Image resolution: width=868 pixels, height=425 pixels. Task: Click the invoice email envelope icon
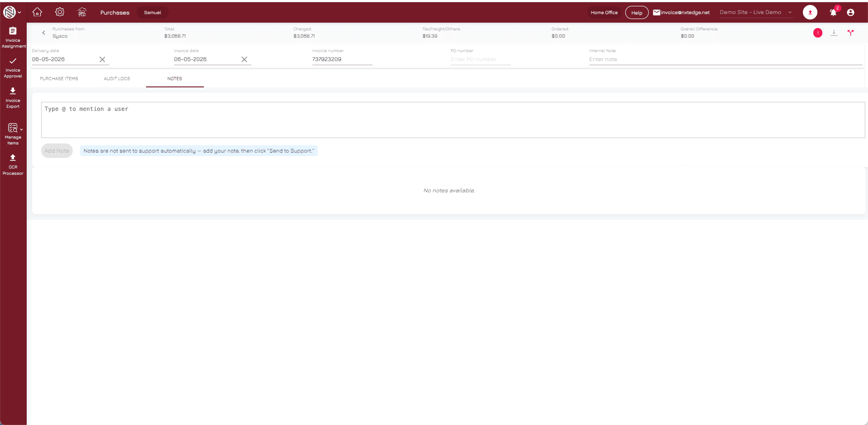click(656, 13)
